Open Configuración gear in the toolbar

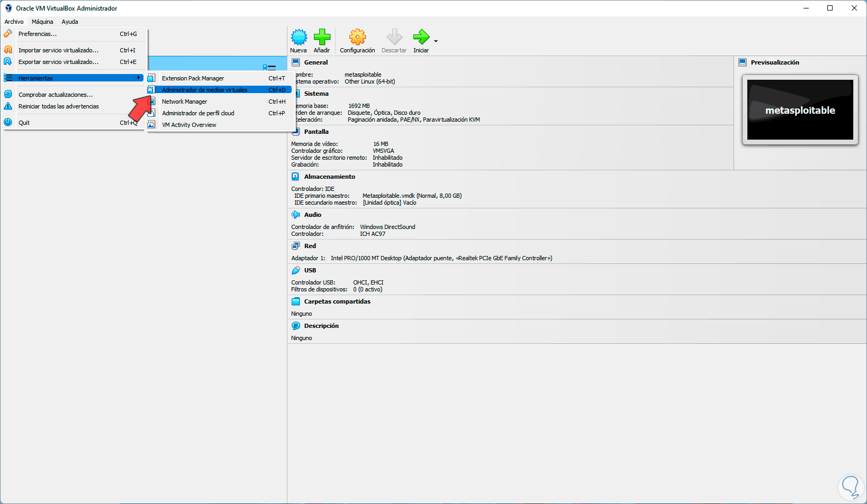(x=357, y=37)
